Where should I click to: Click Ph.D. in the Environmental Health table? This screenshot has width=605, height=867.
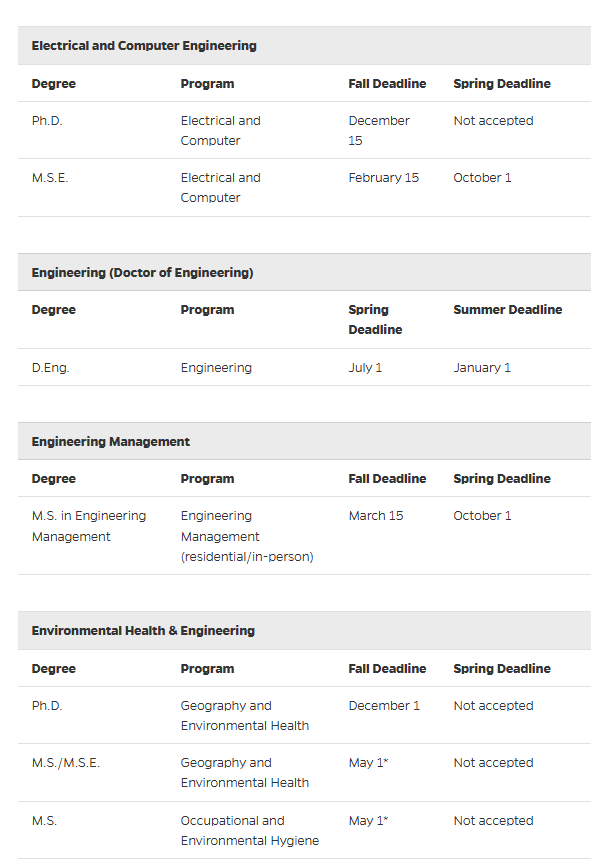(46, 706)
